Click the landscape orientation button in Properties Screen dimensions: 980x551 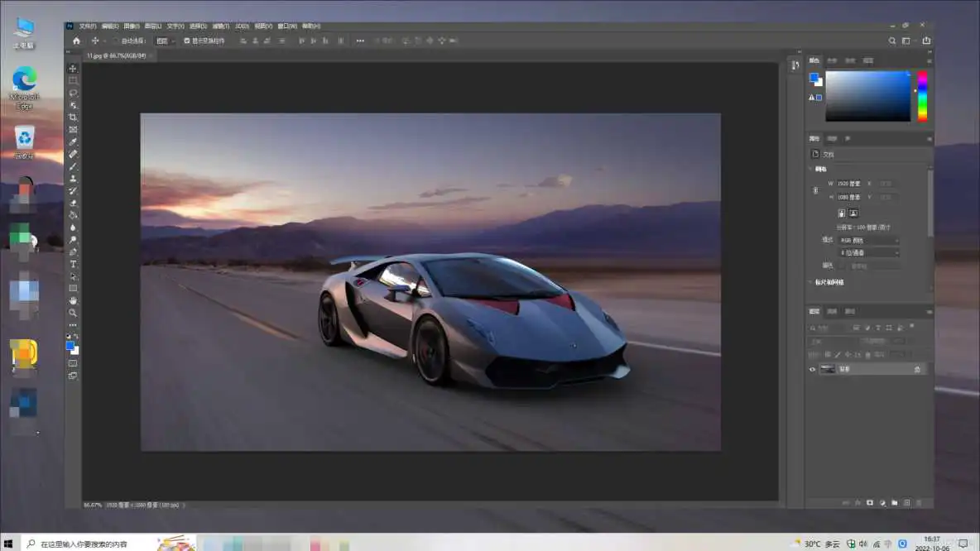[853, 213]
